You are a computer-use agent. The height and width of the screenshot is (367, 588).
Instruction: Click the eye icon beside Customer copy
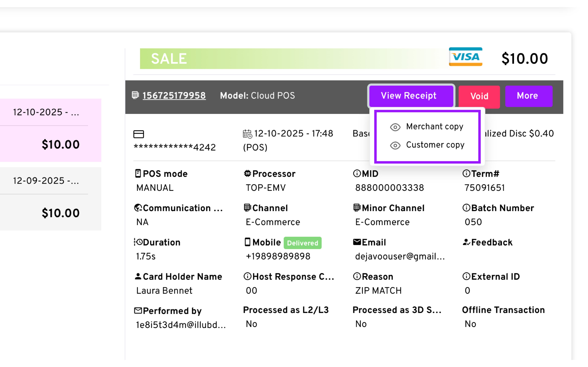click(395, 145)
